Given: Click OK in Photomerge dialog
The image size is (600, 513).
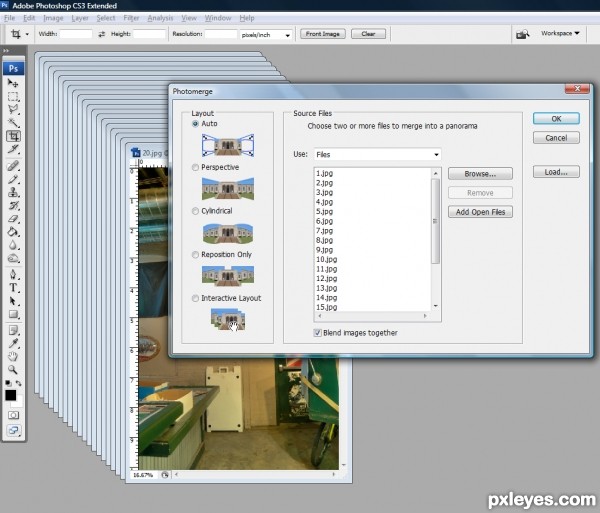Looking at the screenshot, I should 556,119.
